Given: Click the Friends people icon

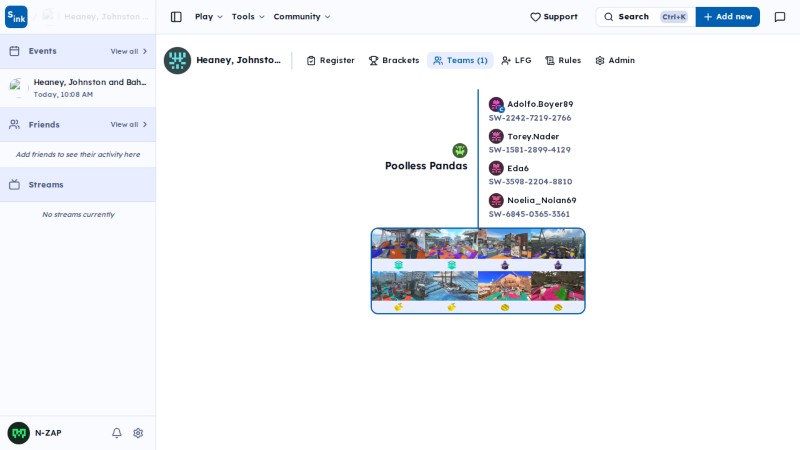Looking at the screenshot, I should click(14, 124).
